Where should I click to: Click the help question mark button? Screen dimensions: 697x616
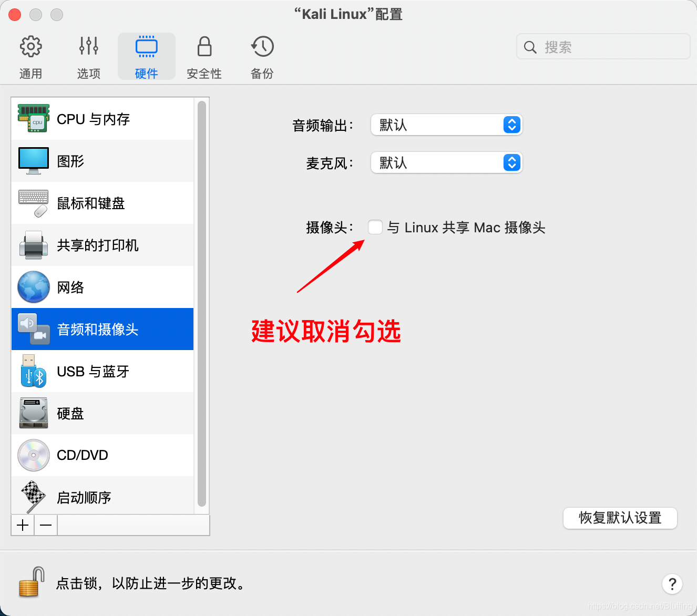672,583
